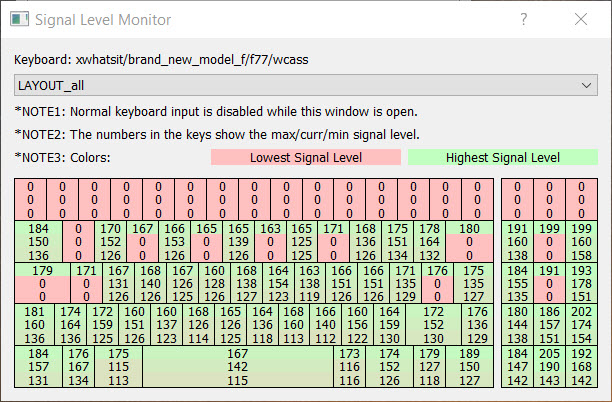Select the key showing 175 / 151 / 134
This screenshot has height=402, width=612.
[398, 242]
